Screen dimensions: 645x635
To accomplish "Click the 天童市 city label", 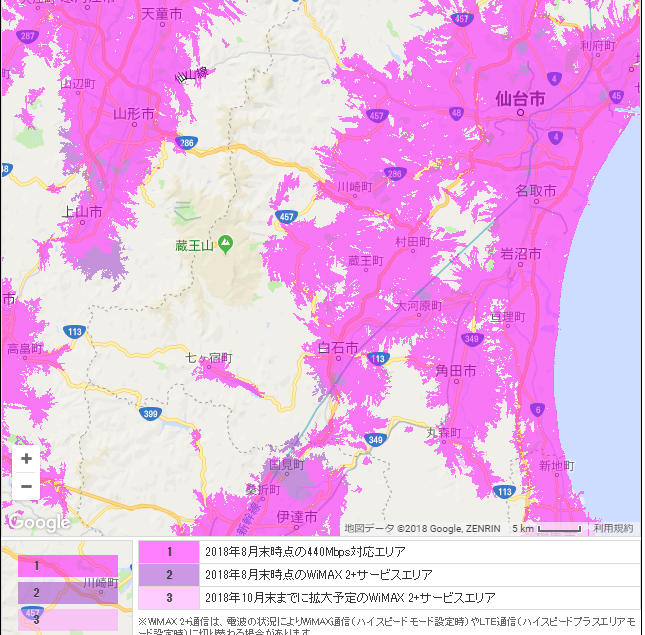I will coord(162,14).
